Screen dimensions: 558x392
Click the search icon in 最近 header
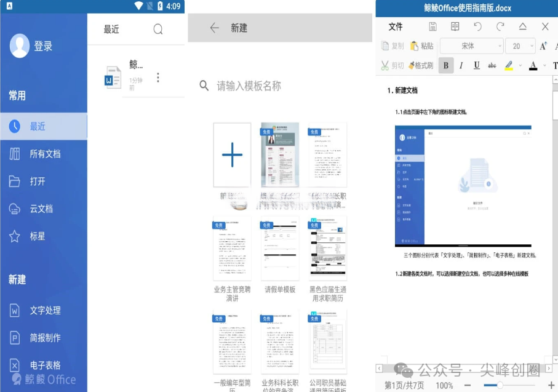point(158,29)
